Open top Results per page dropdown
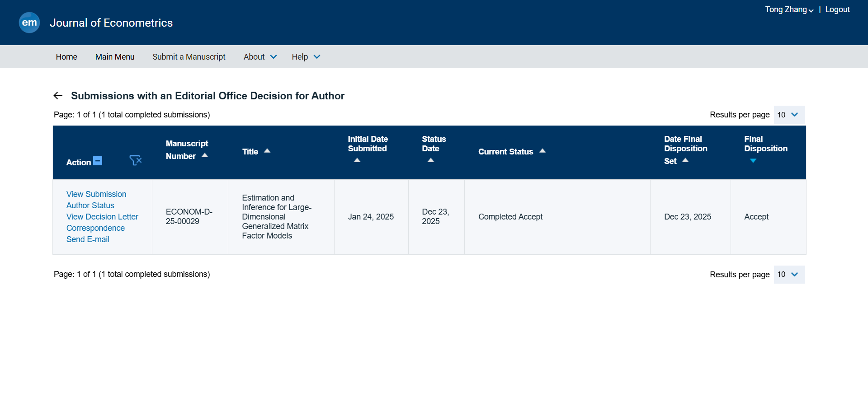Viewport: 868px width, 397px height. (x=789, y=115)
